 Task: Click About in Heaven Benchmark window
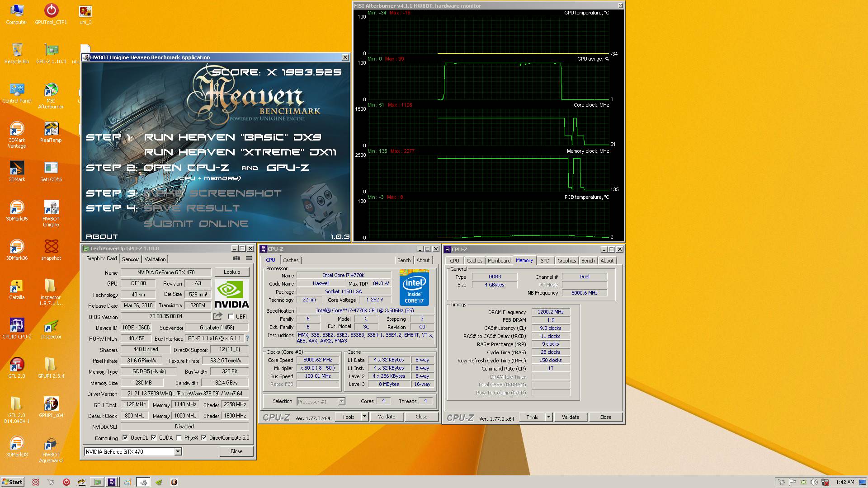[x=102, y=237]
